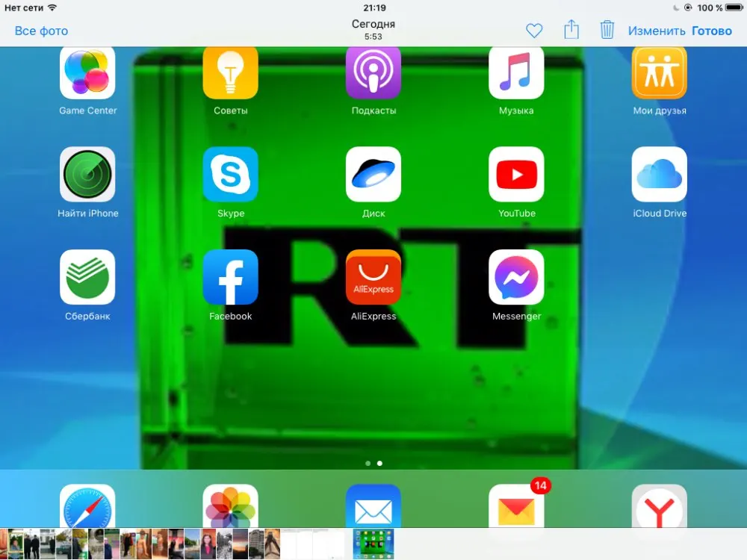Tap the Skype icon
Screen dimensions: 747x560
(231, 174)
